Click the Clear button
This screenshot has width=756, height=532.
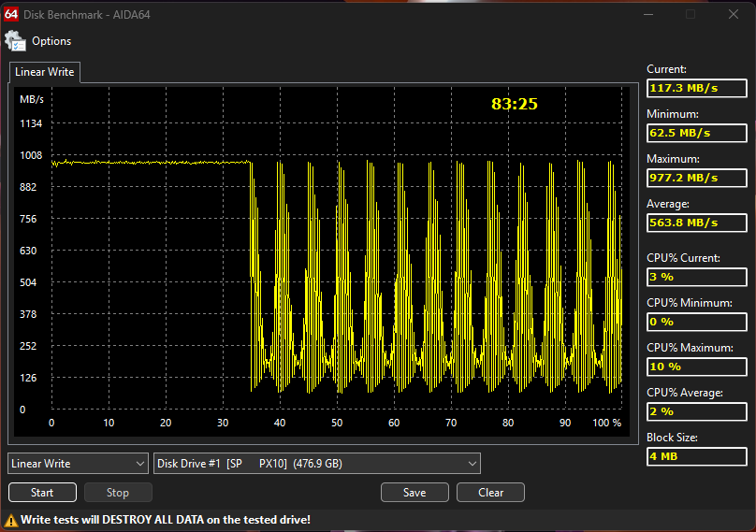point(490,493)
